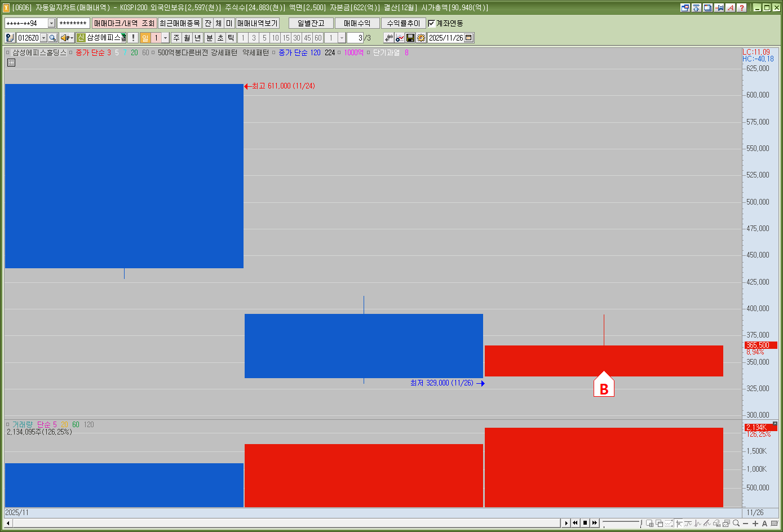
Task: Toggle the red 종가 단순 legend checkbox
Action: click(x=71, y=52)
